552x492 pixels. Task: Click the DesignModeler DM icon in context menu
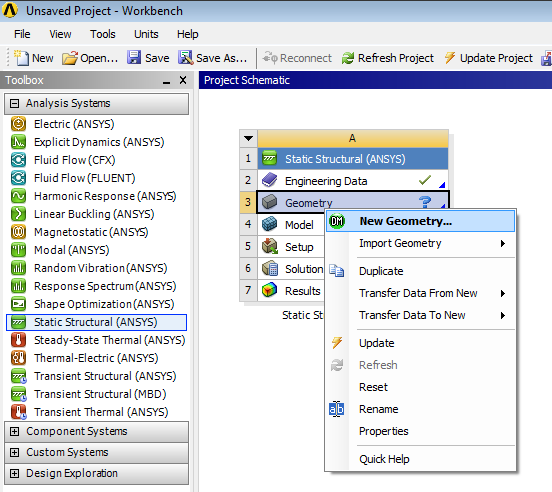pyautogui.click(x=337, y=221)
